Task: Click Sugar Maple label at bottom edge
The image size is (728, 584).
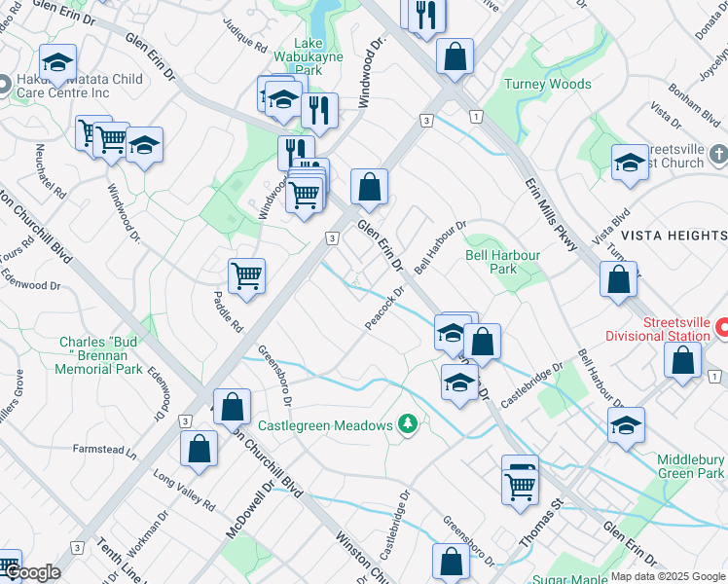Action: coord(570,579)
